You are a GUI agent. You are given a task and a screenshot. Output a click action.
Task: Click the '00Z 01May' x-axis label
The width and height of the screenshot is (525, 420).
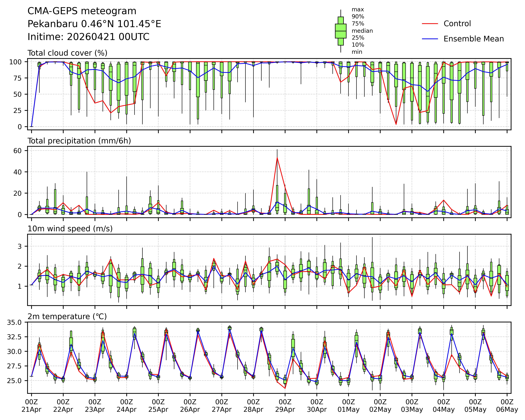point(348,405)
